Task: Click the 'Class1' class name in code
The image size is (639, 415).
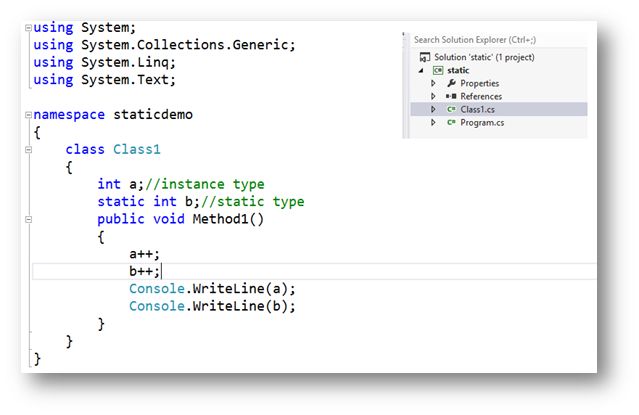Action: click(137, 150)
